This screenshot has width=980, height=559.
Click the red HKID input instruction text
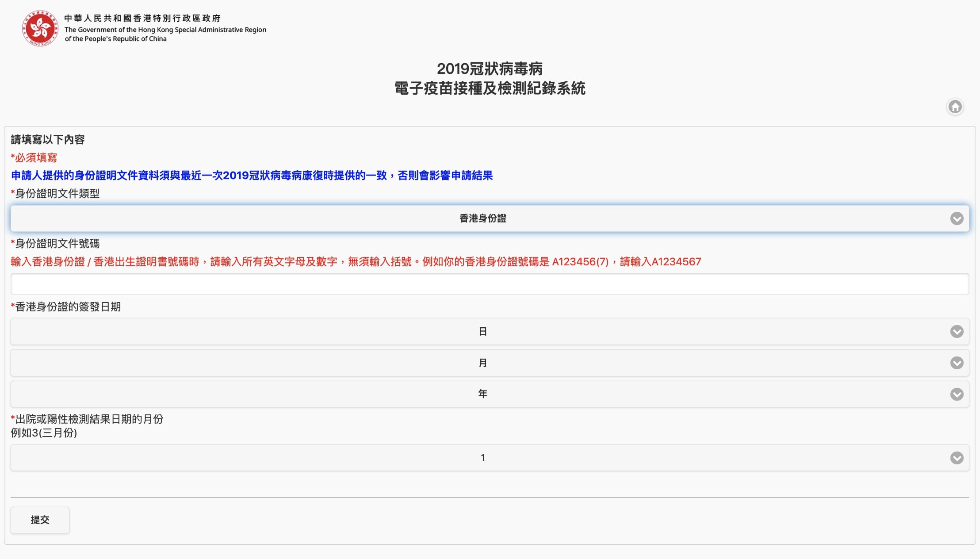coord(356,262)
